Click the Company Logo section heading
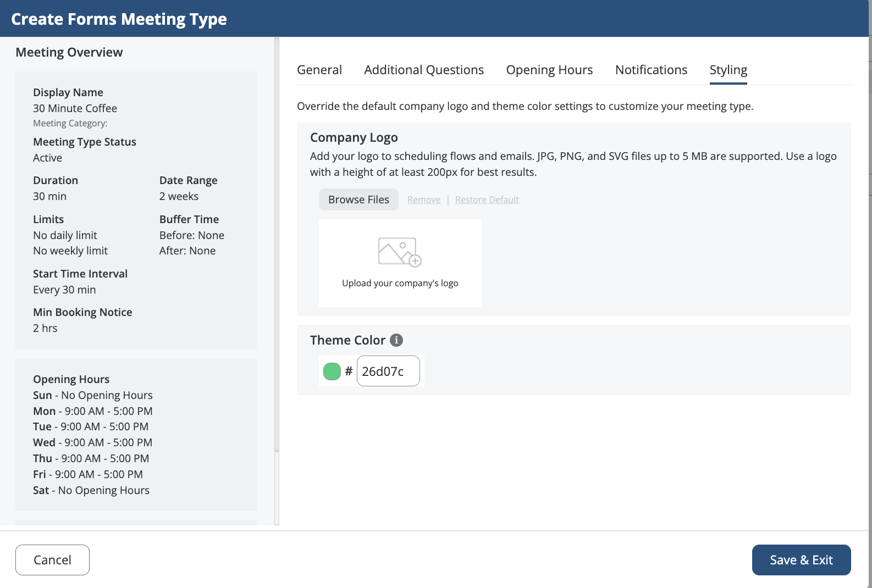Image resolution: width=872 pixels, height=588 pixels. click(x=354, y=137)
